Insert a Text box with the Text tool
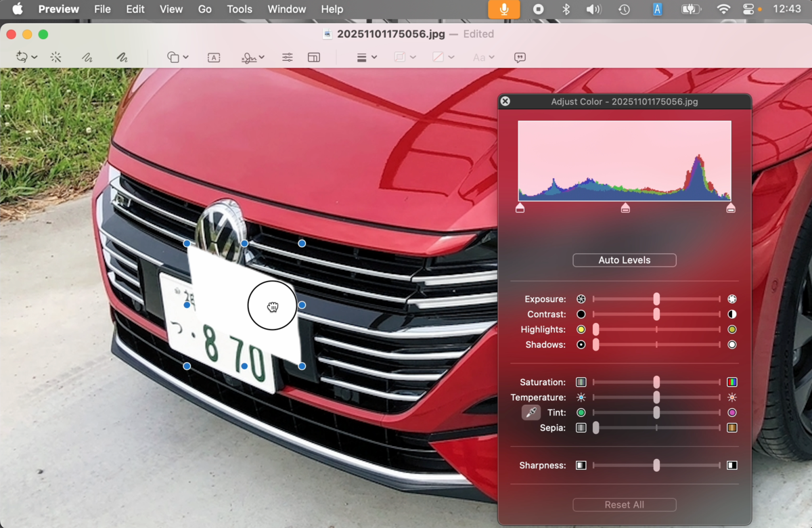812x528 pixels. [214, 58]
